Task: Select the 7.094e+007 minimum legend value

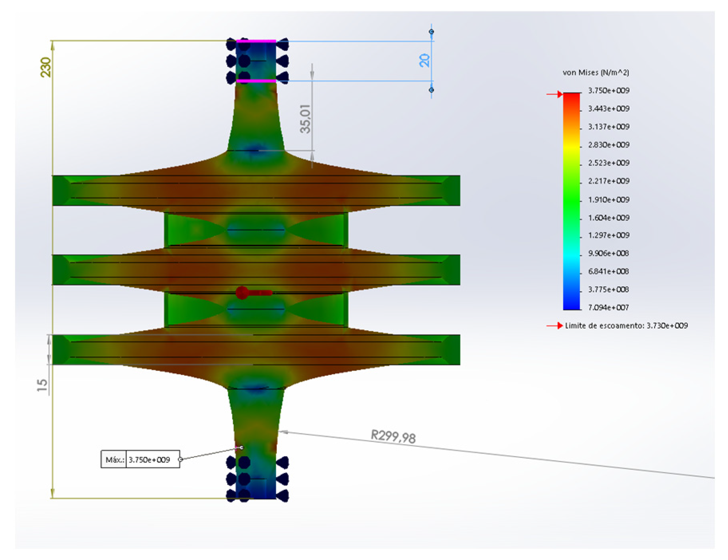Action: pos(608,308)
